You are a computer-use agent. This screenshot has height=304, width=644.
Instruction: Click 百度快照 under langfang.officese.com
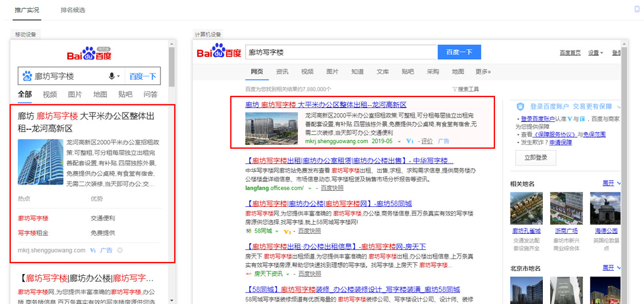click(332, 188)
